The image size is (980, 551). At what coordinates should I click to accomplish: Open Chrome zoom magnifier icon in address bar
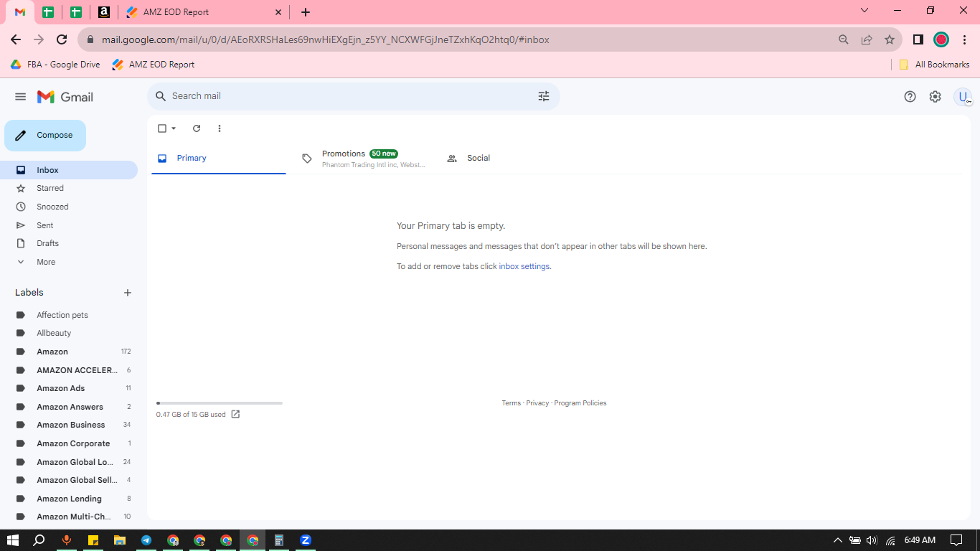point(844,39)
